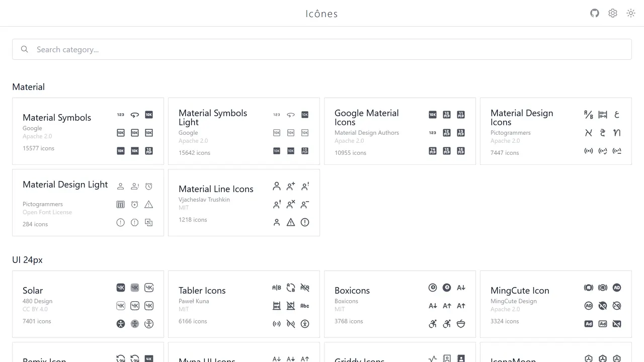This screenshot has height=362, width=644.
Task: Click the Paweł Kuna author text
Action: tap(194, 301)
